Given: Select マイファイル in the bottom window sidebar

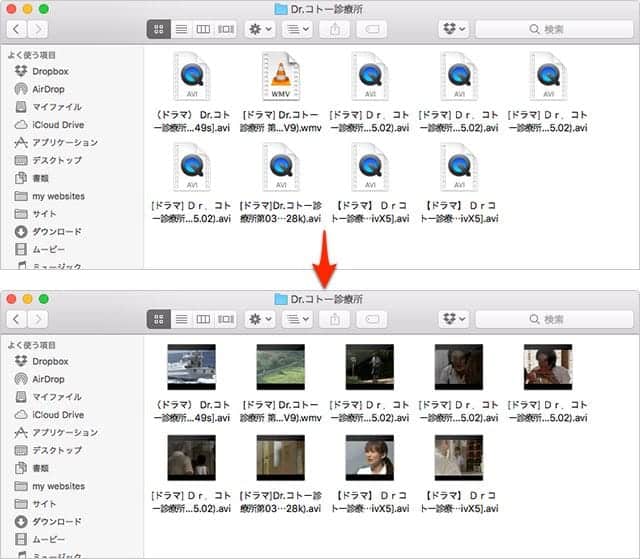Looking at the screenshot, I should click(x=48, y=397).
